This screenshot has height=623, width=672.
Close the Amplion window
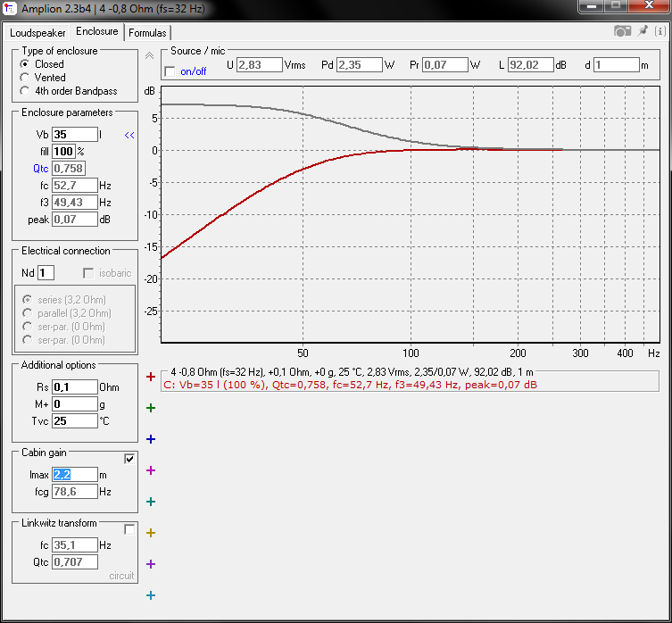pos(649,6)
